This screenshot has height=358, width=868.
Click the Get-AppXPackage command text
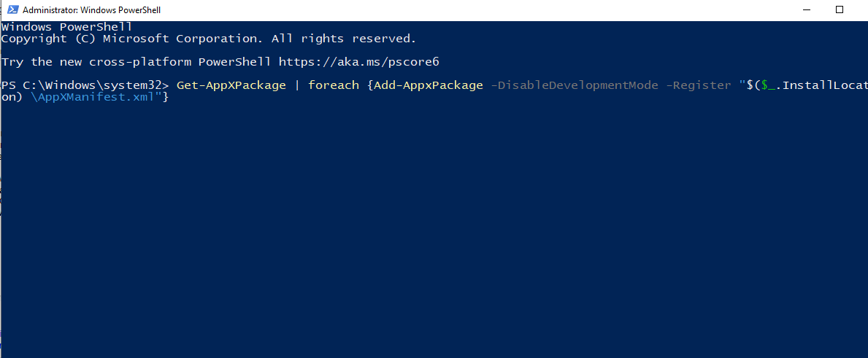tap(231, 85)
